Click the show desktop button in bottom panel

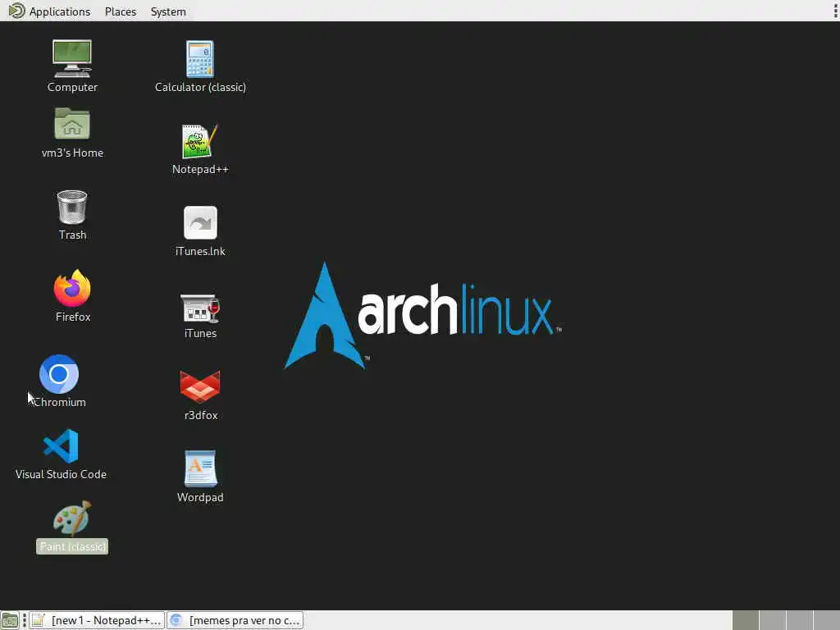pos(10,620)
